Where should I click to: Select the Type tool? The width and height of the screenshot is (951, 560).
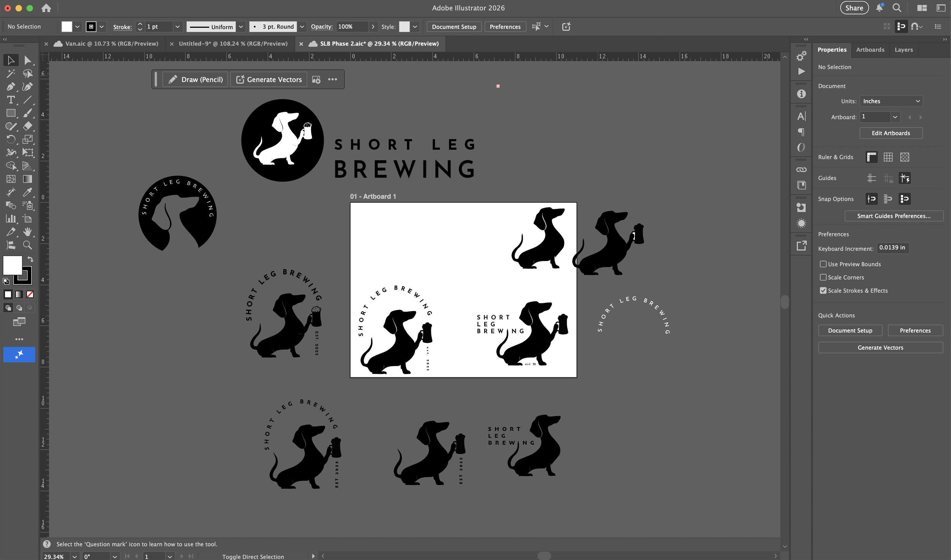pos(11,100)
